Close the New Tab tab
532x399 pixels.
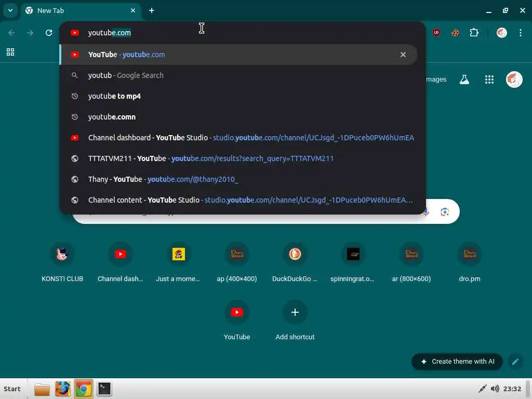(x=133, y=10)
